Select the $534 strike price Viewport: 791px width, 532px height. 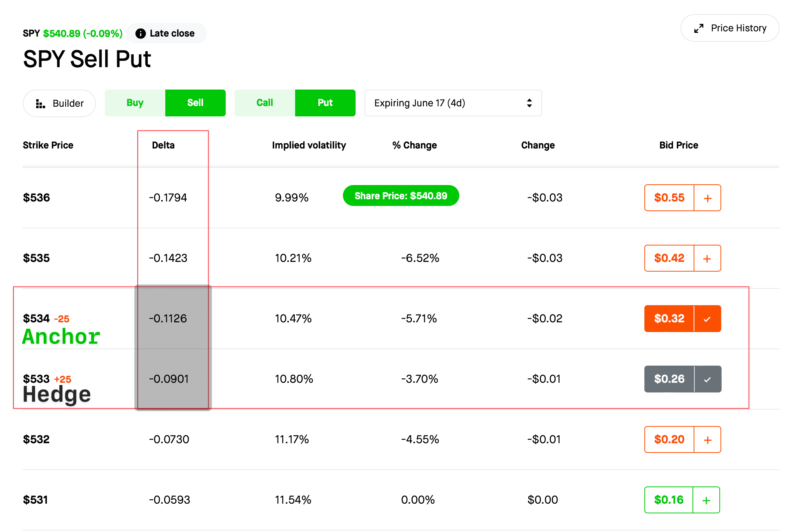pyautogui.click(x=36, y=319)
